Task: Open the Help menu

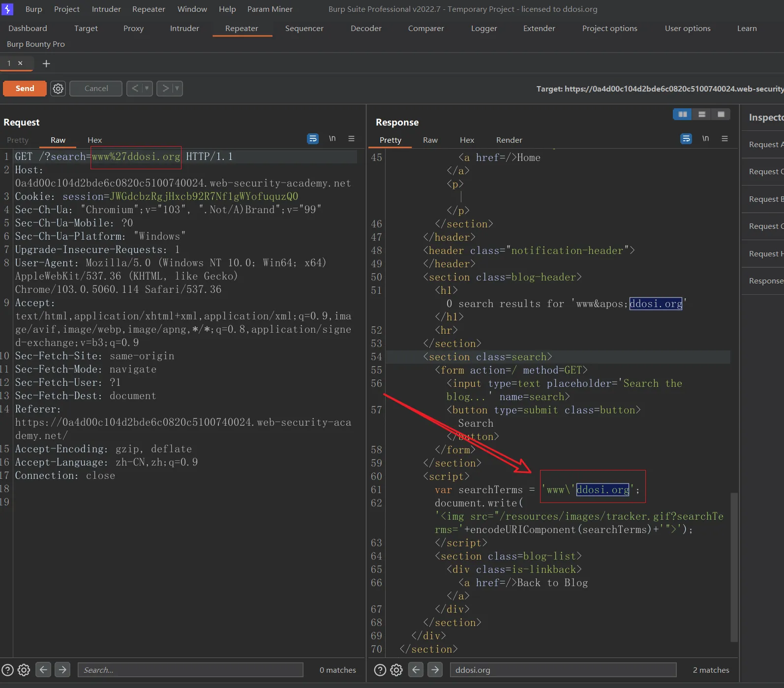Action: (227, 9)
